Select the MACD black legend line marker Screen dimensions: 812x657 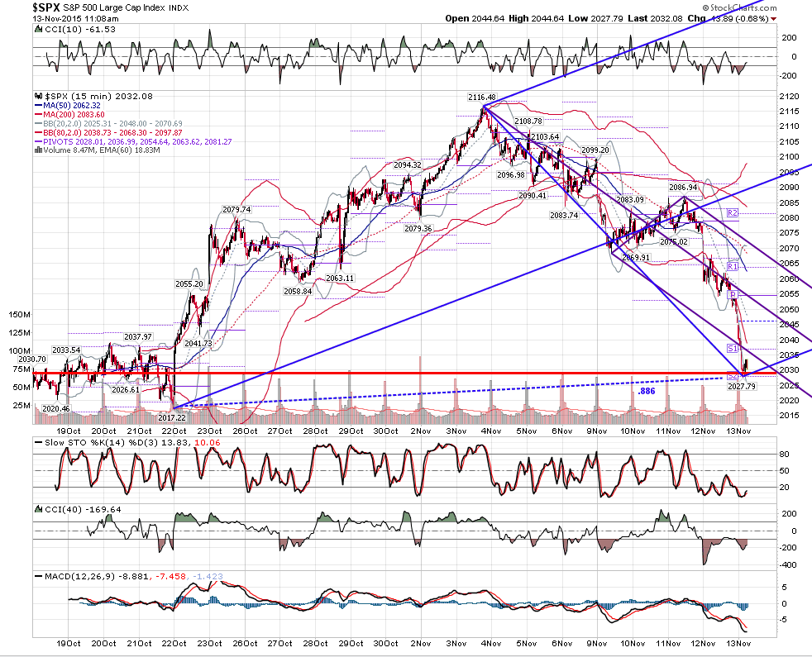point(38,576)
